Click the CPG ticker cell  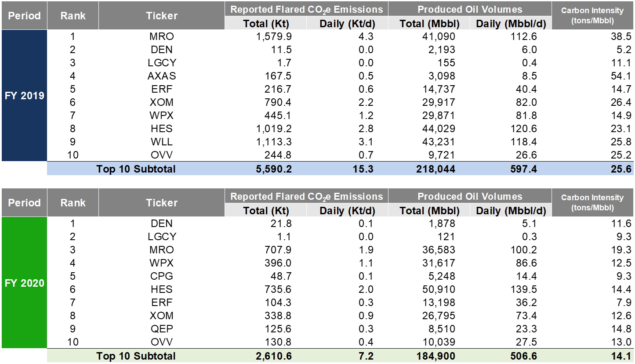click(161, 276)
